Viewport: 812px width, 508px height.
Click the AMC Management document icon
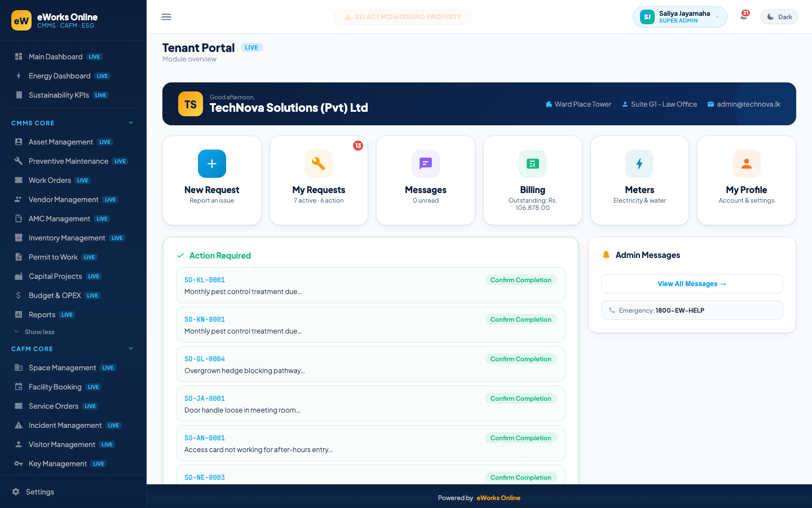tap(19, 218)
